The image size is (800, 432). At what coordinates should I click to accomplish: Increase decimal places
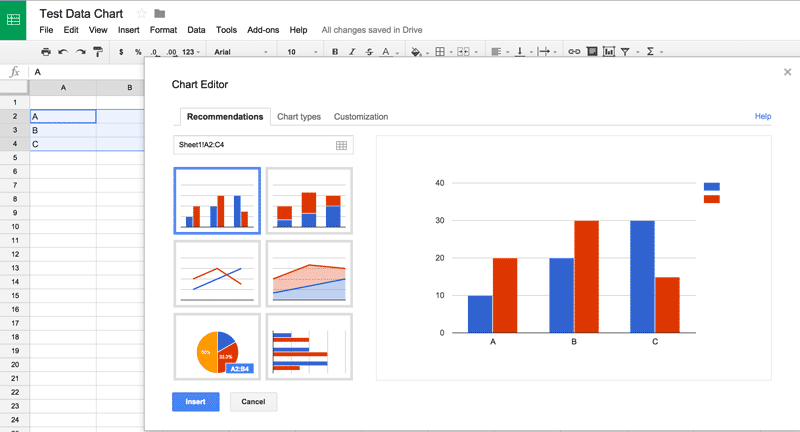point(171,52)
